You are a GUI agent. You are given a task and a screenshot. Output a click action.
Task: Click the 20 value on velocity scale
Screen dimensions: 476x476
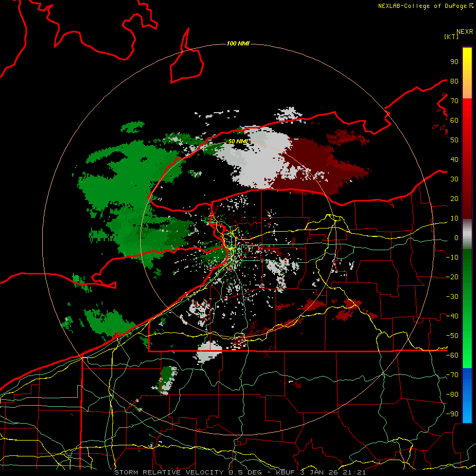[x=454, y=198]
